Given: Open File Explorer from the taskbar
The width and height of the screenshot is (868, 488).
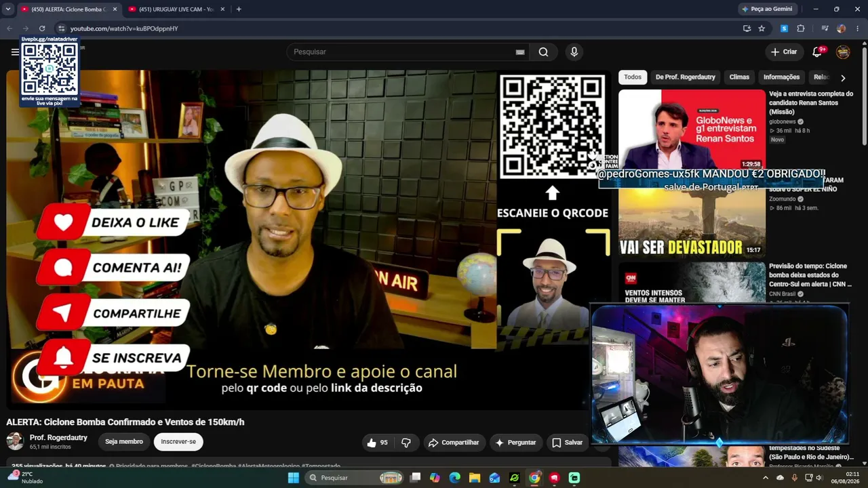Looking at the screenshot, I should coord(475,478).
